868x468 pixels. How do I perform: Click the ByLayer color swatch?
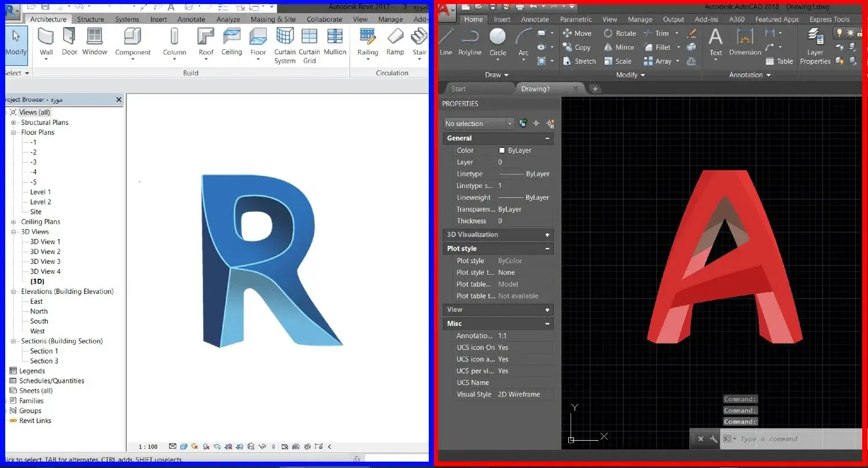coord(502,150)
